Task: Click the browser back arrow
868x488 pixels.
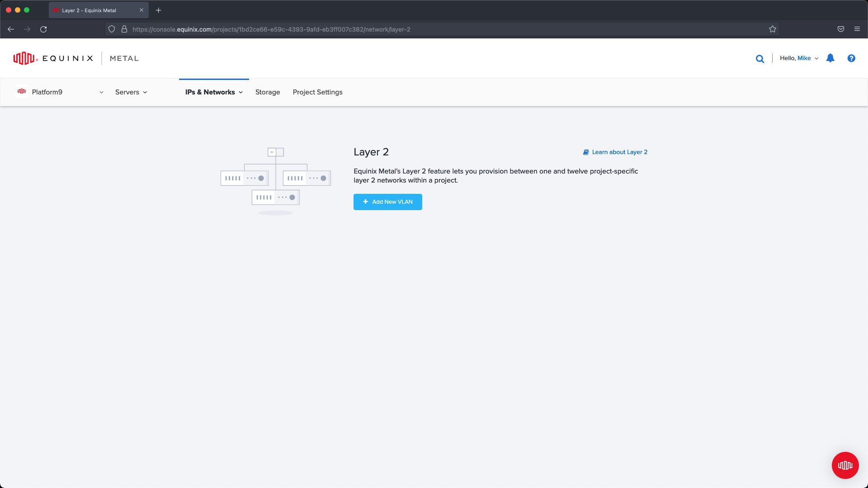Action: 11,29
